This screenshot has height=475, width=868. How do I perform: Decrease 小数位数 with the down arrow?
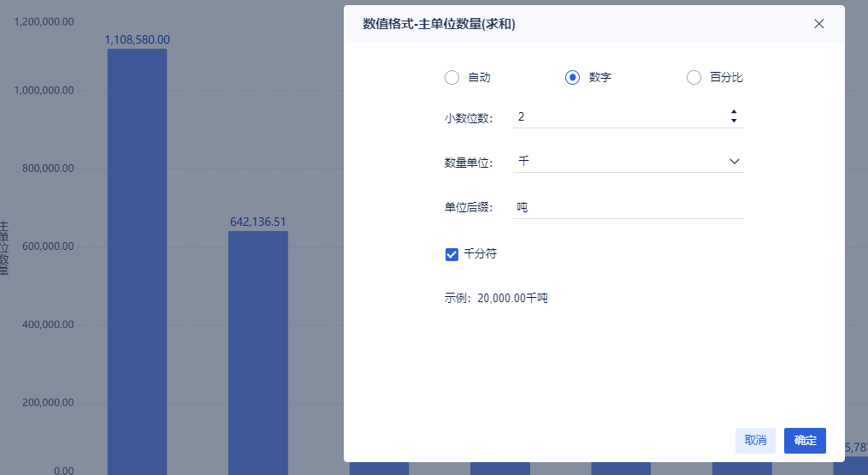coord(734,121)
